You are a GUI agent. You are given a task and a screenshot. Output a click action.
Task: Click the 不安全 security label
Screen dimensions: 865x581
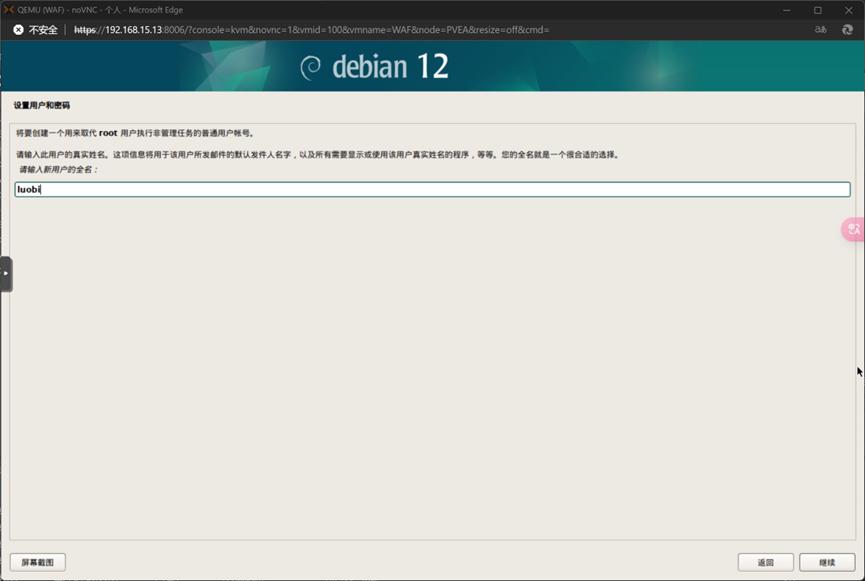pos(43,30)
